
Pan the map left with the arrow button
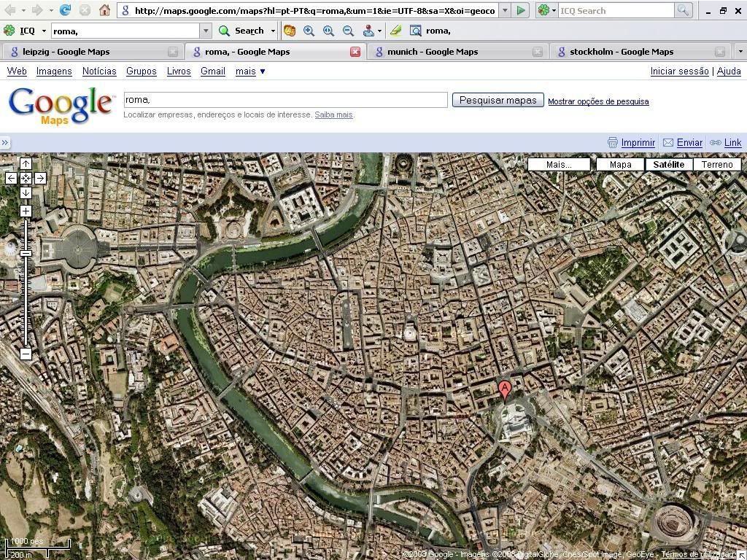(x=11, y=178)
